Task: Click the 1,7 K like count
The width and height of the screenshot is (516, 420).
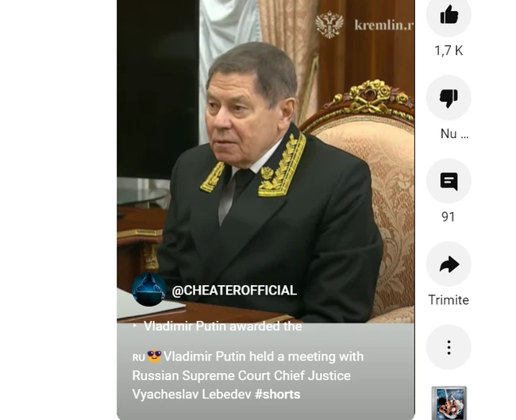Action: pos(449,51)
